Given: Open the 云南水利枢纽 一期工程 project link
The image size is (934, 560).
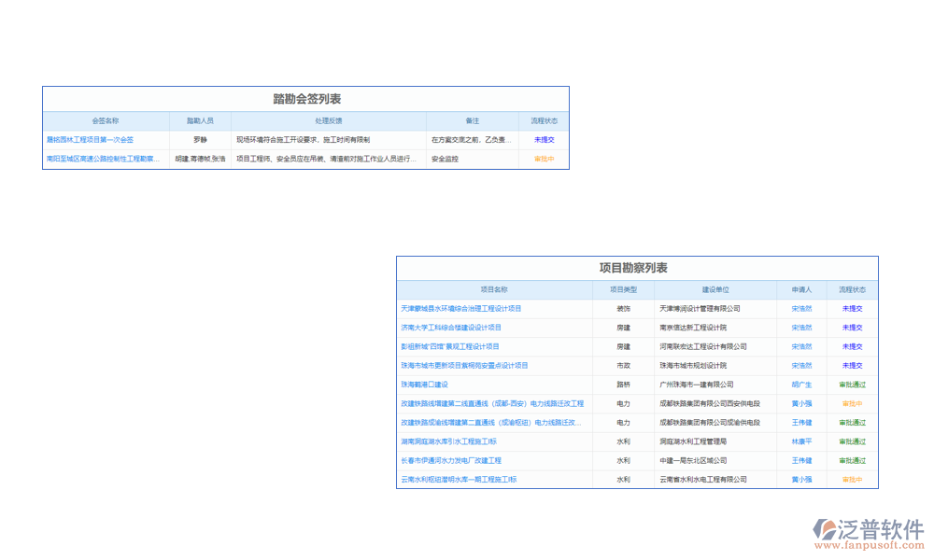Looking at the screenshot, I should pos(459,480).
